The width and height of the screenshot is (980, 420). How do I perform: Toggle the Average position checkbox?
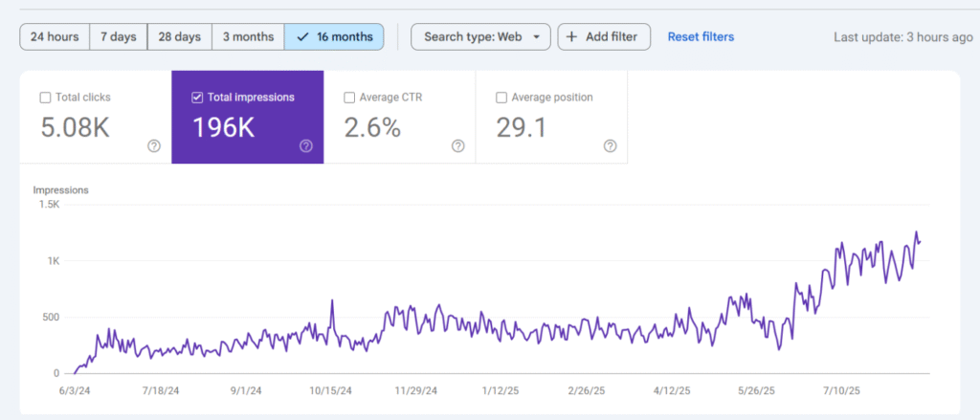coord(501,98)
